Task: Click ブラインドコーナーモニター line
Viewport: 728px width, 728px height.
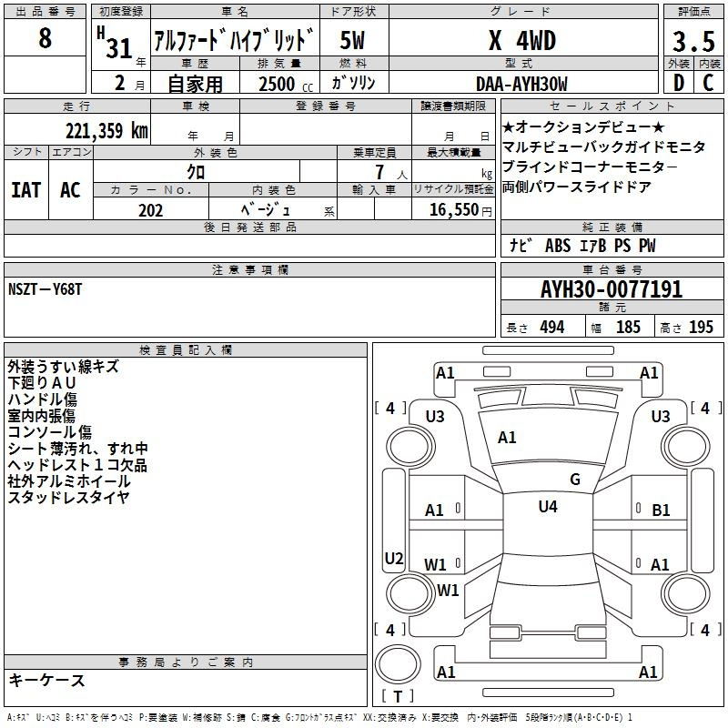Action: tap(590, 167)
